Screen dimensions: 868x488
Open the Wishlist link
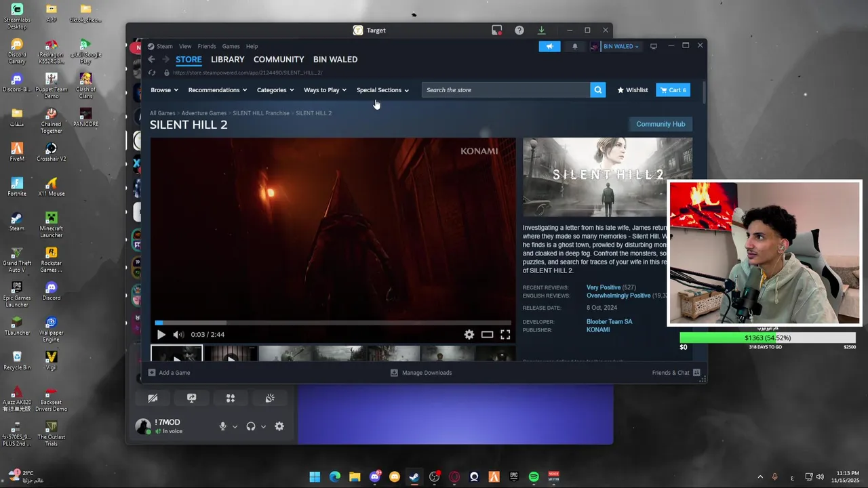[x=632, y=90]
